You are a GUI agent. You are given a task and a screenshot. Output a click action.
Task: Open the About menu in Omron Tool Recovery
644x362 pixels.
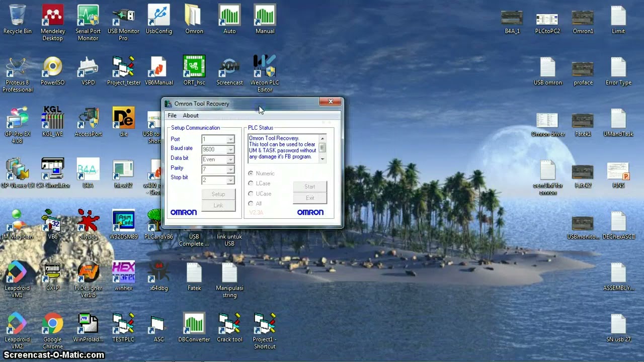[x=191, y=116]
